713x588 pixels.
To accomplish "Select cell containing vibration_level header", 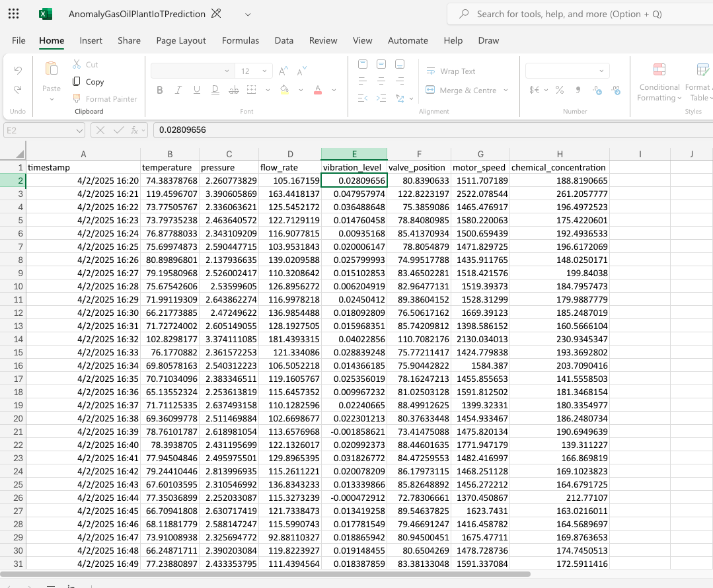I will (x=354, y=167).
